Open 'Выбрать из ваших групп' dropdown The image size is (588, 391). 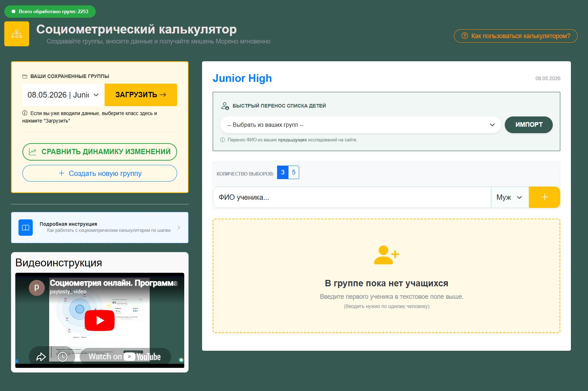(361, 125)
